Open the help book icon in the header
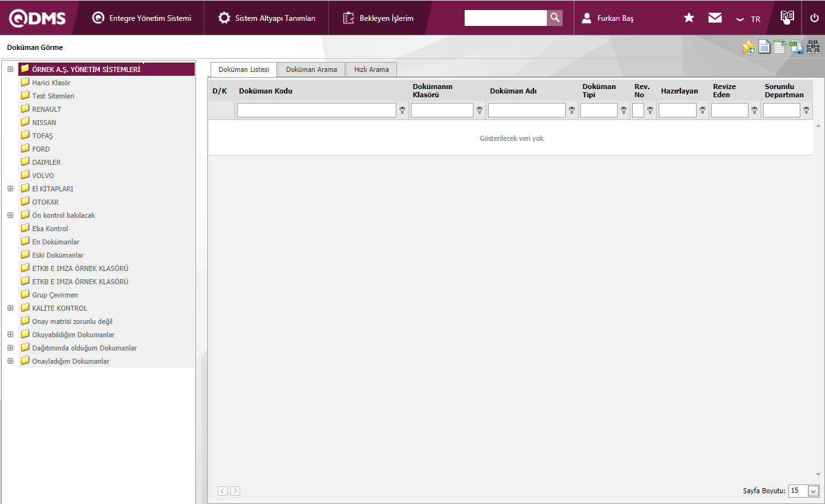Viewport: 825px width, 504px height. tap(787, 17)
